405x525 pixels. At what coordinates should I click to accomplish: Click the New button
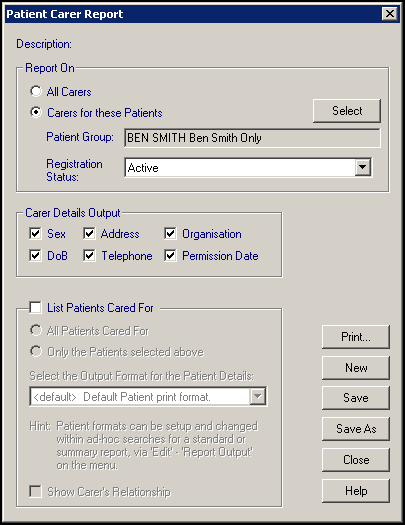[356, 368]
